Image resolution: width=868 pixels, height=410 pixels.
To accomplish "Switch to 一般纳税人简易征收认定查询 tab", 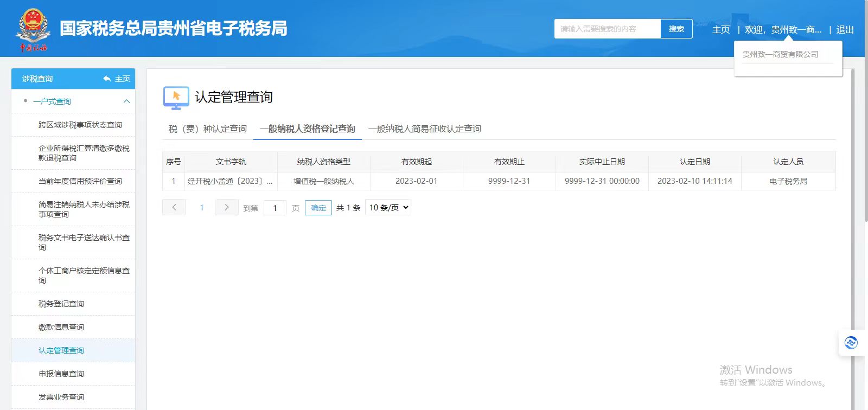I will point(424,129).
